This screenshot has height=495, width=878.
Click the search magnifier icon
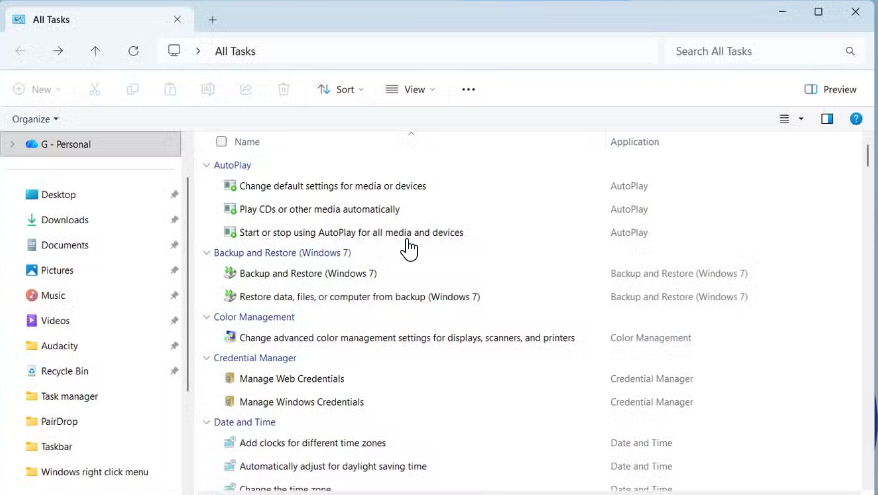(x=851, y=51)
